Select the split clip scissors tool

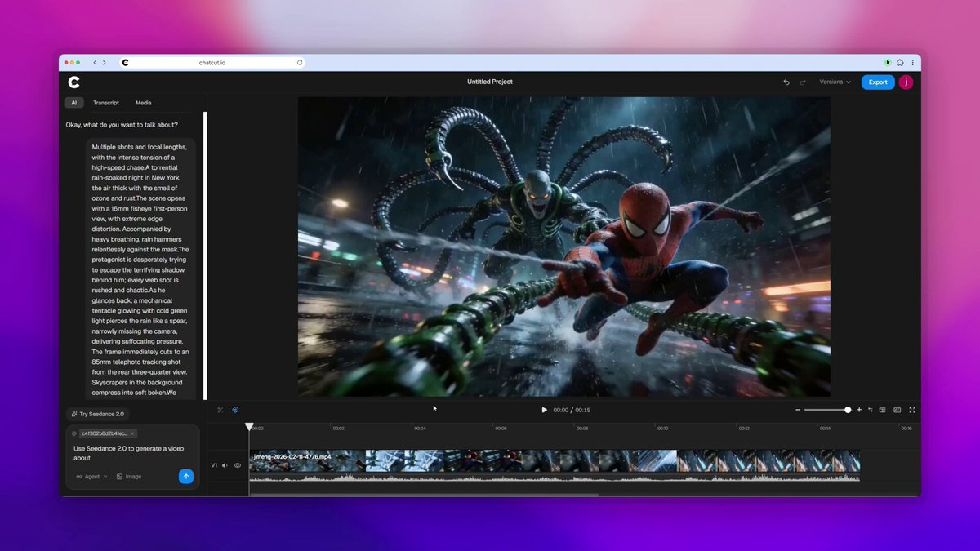[220, 410]
